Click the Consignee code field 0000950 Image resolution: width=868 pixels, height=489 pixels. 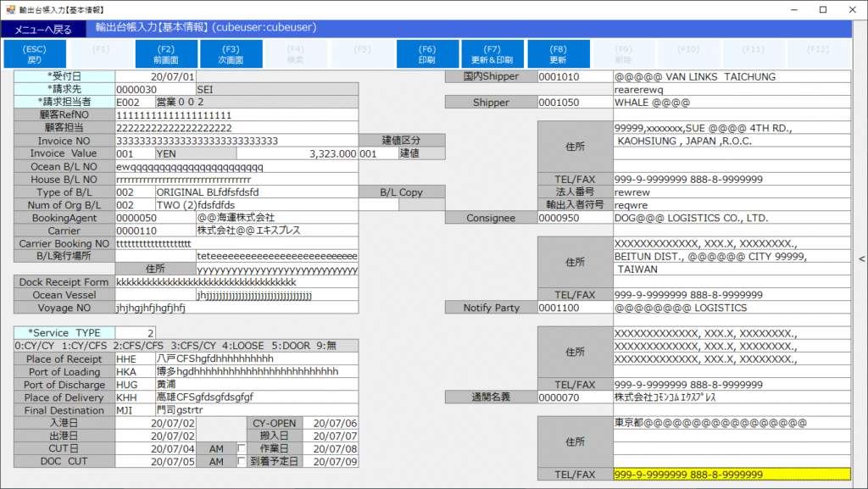[575, 218]
